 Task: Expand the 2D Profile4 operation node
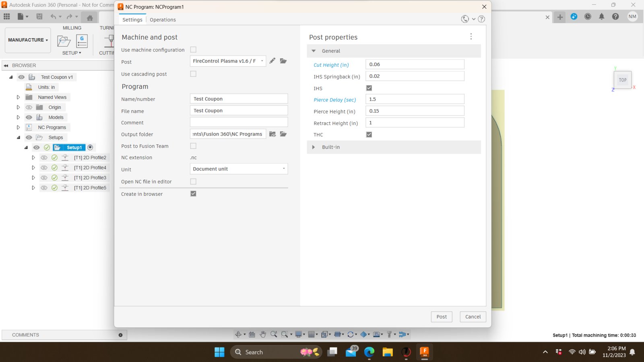33,168
